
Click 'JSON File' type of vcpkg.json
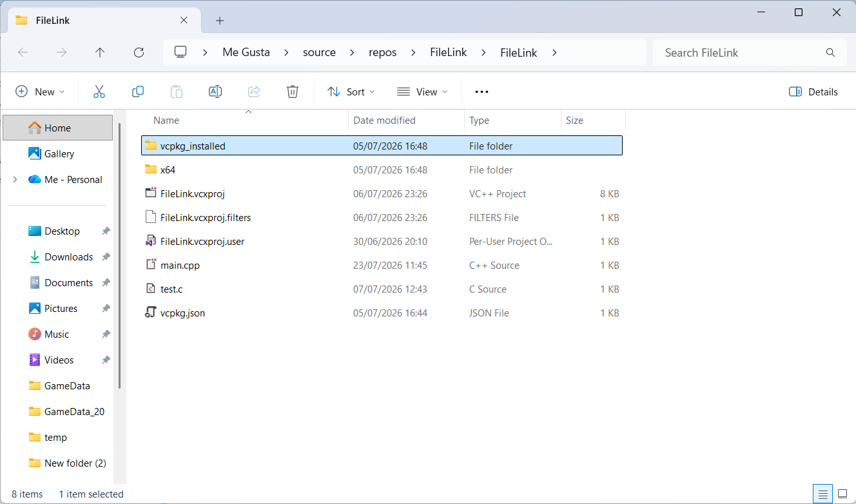click(x=489, y=313)
